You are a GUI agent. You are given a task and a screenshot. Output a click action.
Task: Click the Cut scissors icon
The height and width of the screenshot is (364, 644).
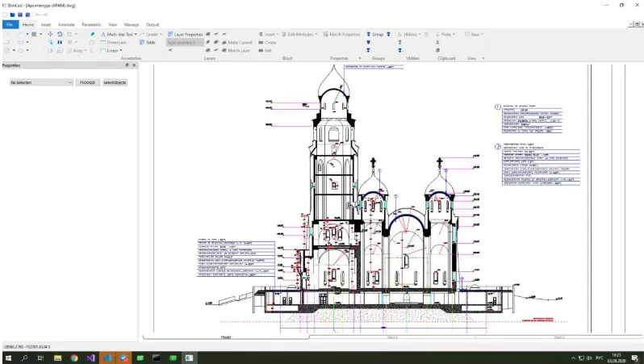437,42
